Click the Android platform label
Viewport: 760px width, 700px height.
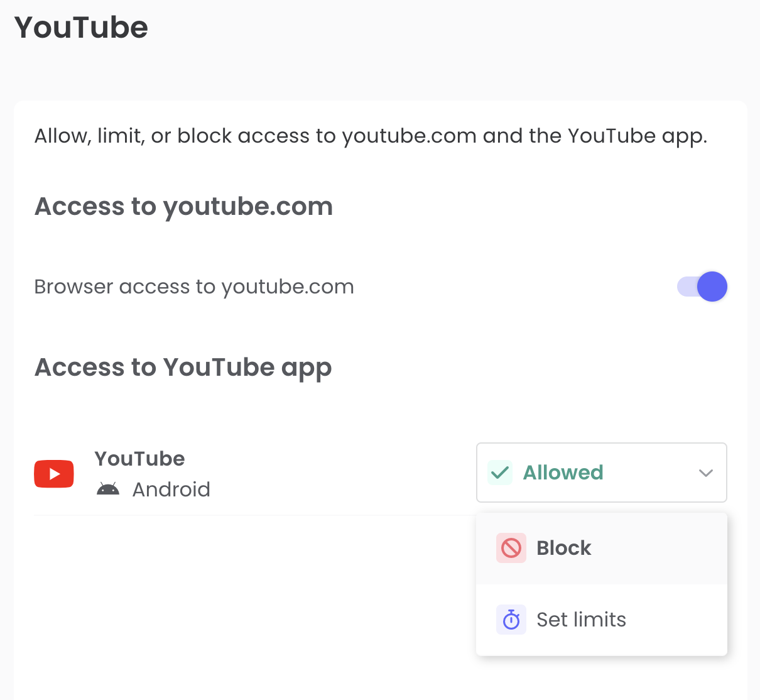tap(171, 489)
